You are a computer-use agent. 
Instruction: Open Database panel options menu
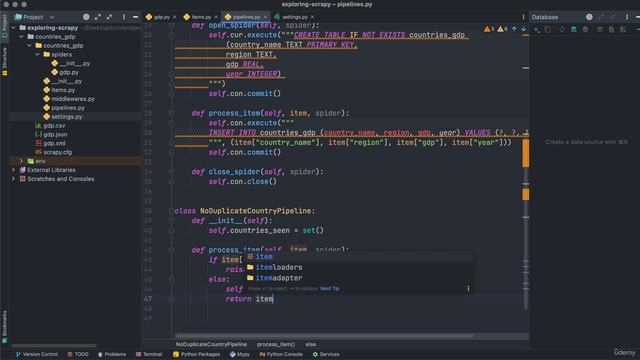point(627,17)
